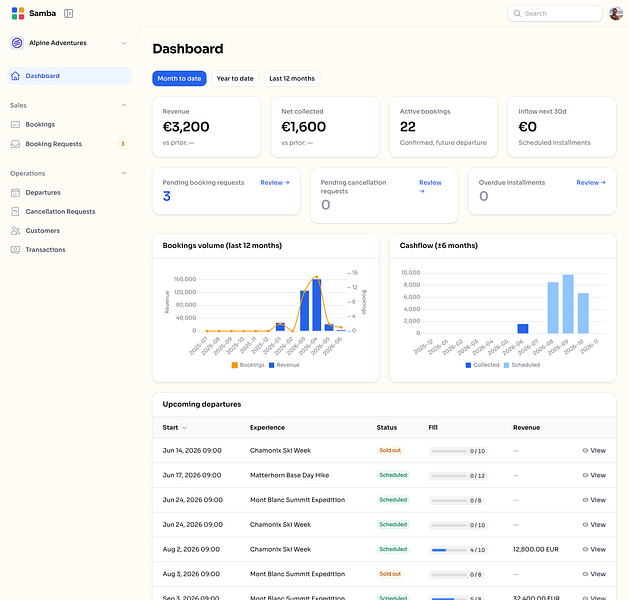
Task: Collapse the Operations section chevron
Action: pos(124,173)
